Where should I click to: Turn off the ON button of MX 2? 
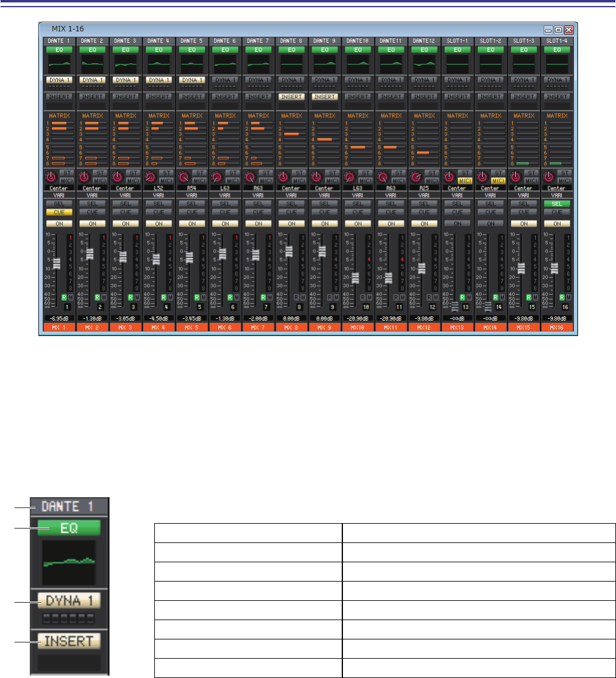93,224
